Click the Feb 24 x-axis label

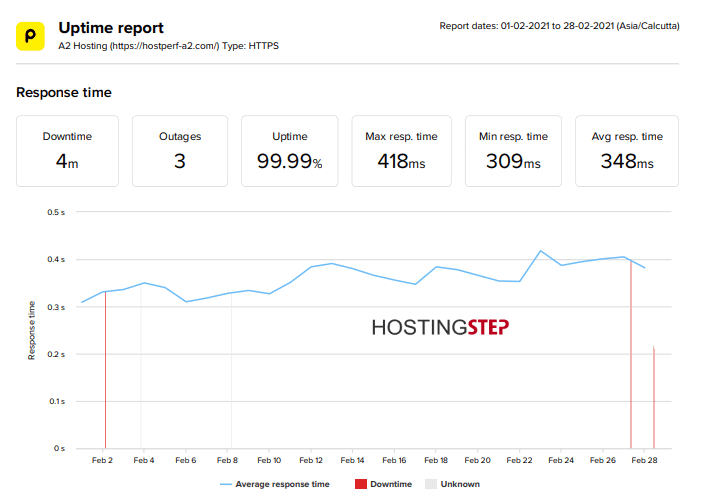[x=561, y=460]
